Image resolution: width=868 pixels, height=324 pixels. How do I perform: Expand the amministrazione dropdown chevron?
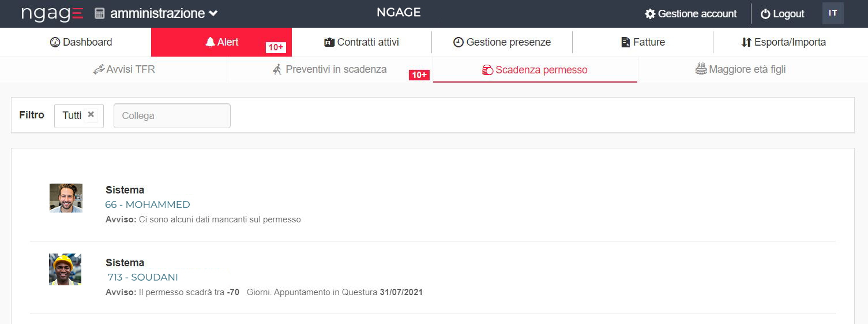click(x=213, y=13)
